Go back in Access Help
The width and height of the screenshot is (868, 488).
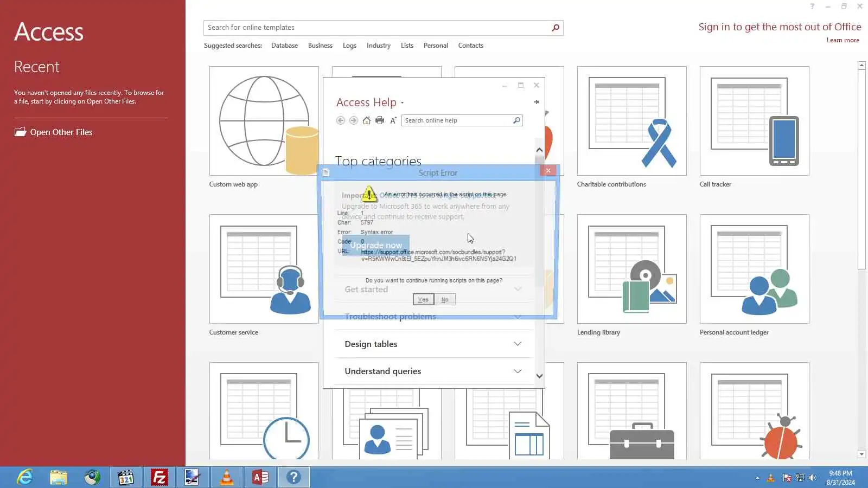pyautogui.click(x=341, y=120)
